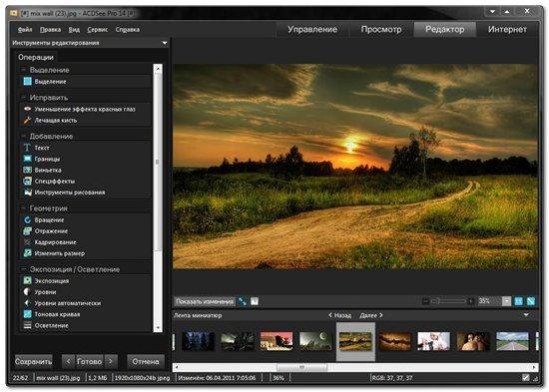Select the Отражение flip icon
The height and width of the screenshot is (392, 549).
(x=27, y=231)
